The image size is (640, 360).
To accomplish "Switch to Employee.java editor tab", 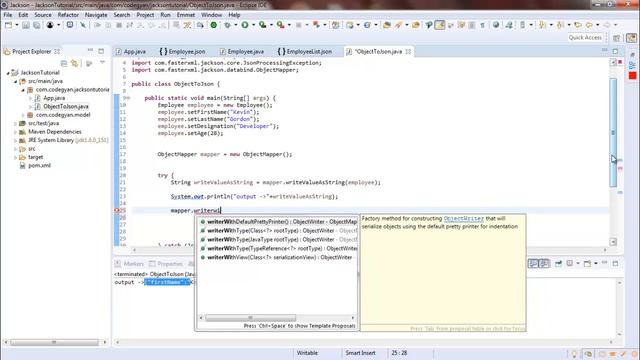I will click(x=242, y=51).
